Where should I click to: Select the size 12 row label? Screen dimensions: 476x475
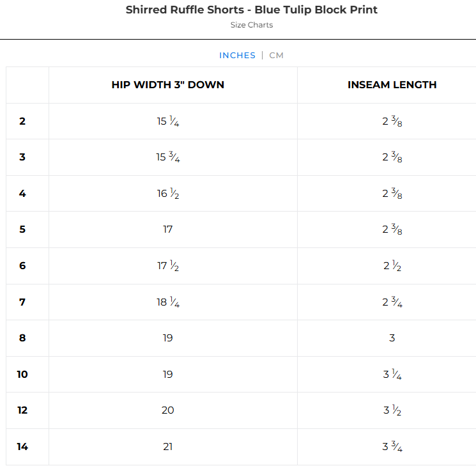(22, 410)
